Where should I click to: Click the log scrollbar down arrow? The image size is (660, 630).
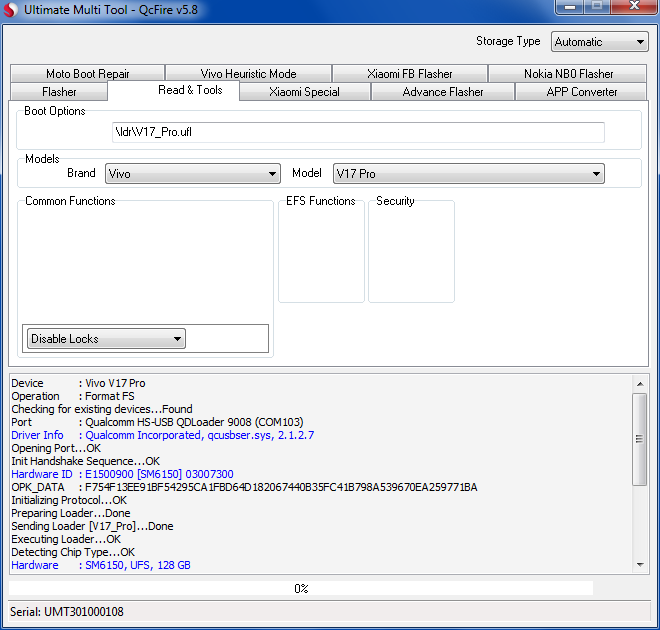[640, 565]
